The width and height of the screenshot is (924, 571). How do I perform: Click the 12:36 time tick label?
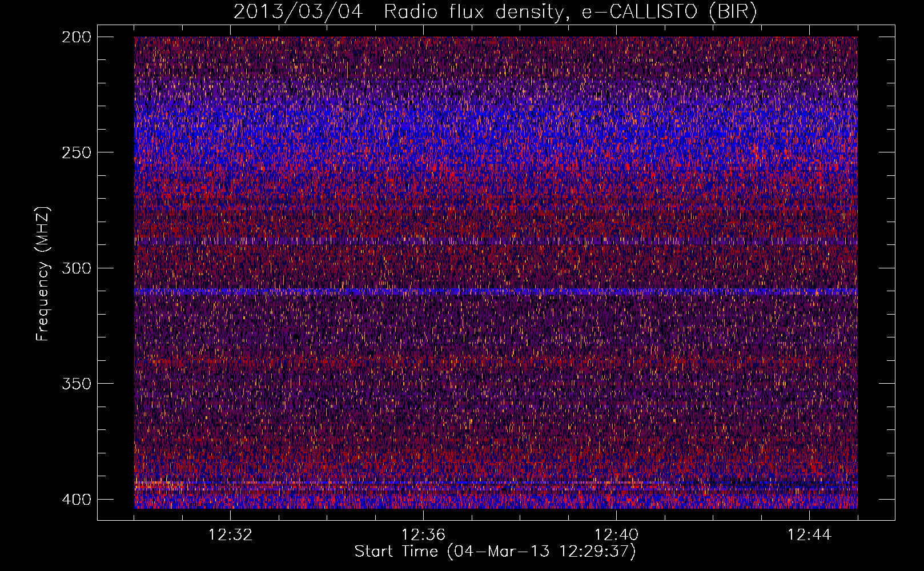pos(423,535)
